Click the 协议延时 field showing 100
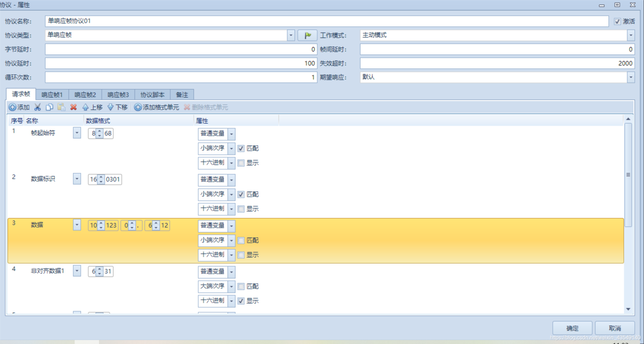This screenshot has width=644, height=344. [181, 63]
